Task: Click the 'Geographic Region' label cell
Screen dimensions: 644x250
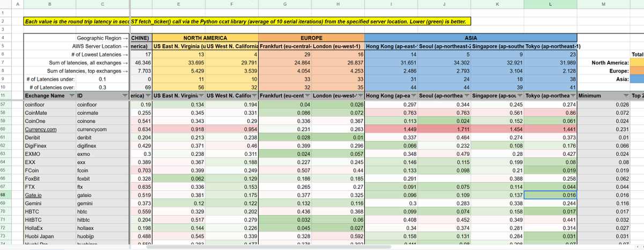Action: pyautogui.click(x=103, y=39)
